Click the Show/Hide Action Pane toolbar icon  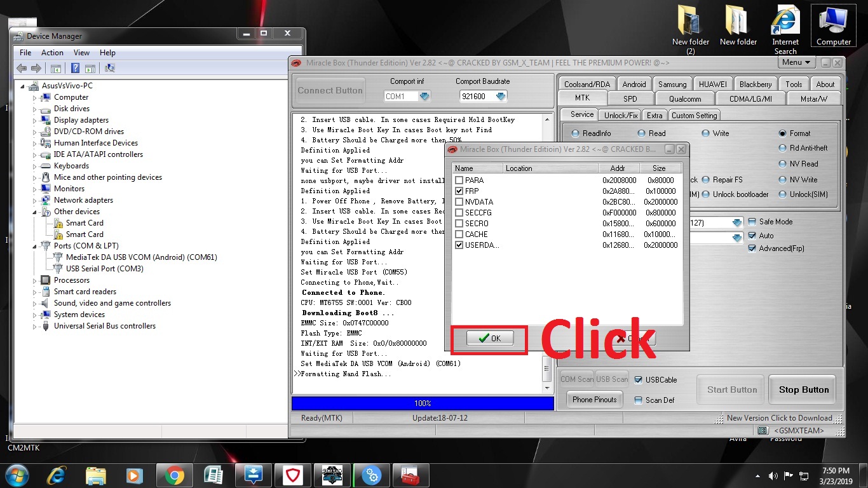coord(90,68)
